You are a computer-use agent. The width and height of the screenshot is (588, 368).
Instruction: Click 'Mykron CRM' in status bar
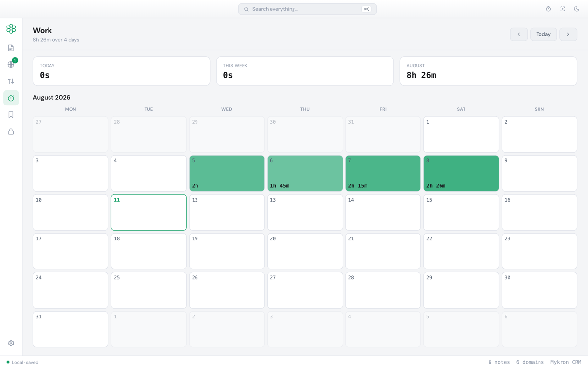pos(566,362)
